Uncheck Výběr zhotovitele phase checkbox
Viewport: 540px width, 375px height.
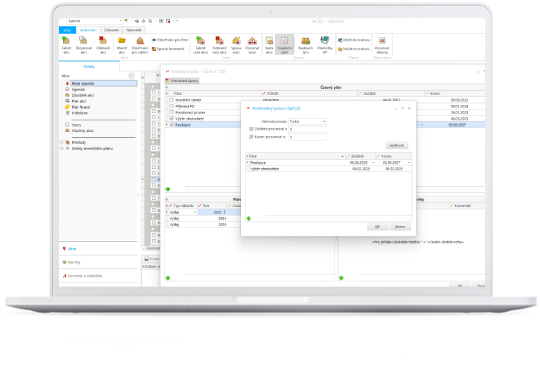pos(172,118)
